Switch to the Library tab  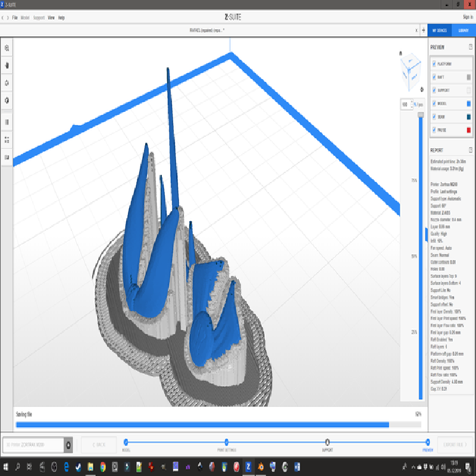point(464,30)
